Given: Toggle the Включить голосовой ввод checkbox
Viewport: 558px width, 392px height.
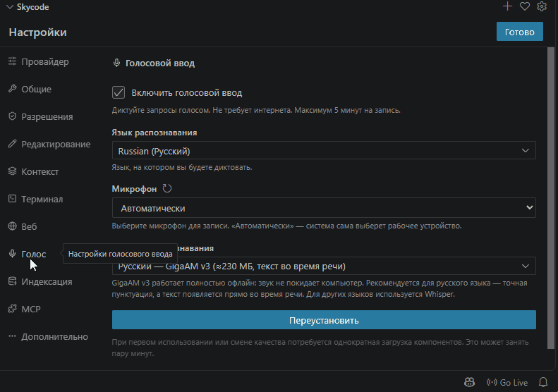Looking at the screenshot, I should pyautogui.click(x=119, y=92).
